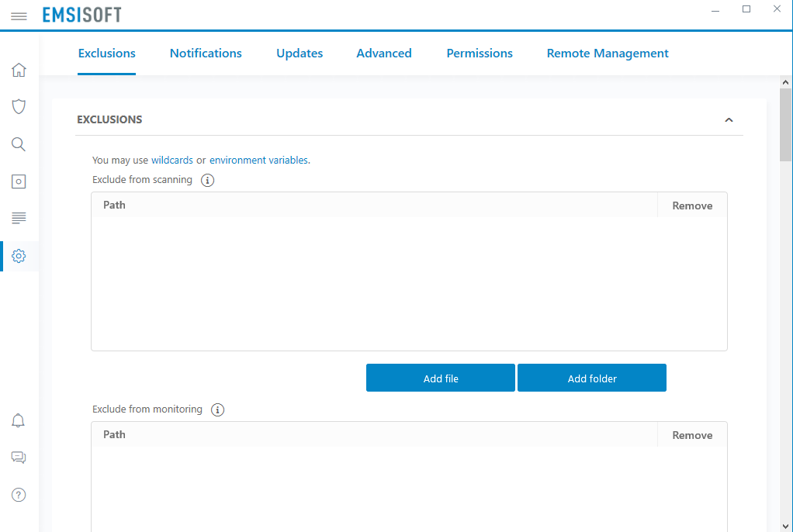
Task: Open the Scan magnifier section
Action: click(19, 144)
